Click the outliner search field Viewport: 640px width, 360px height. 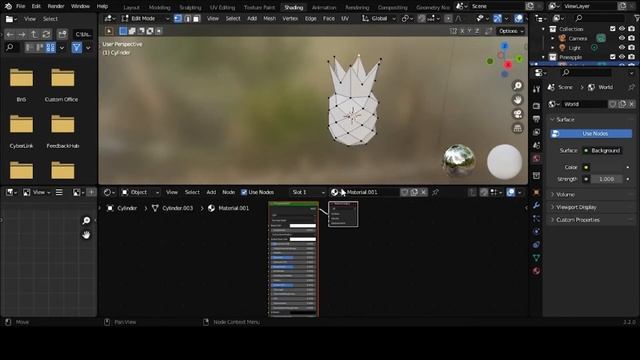click(x=599, y=18)
